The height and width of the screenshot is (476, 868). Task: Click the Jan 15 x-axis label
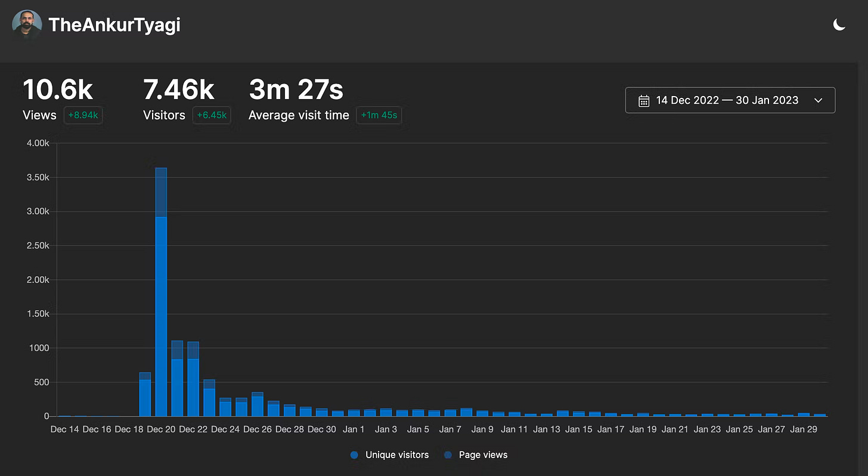tap(579, 429)
